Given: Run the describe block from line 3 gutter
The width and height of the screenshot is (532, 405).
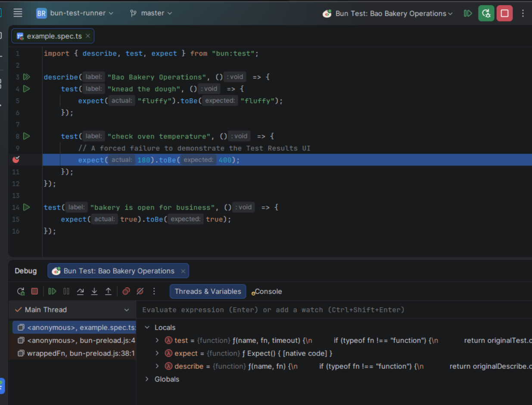Looking at the screenshot, I should coord(26,77).
